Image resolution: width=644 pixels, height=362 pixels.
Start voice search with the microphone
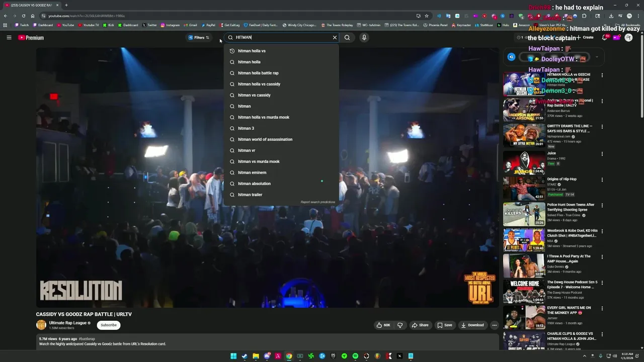(x=364, y=37)
